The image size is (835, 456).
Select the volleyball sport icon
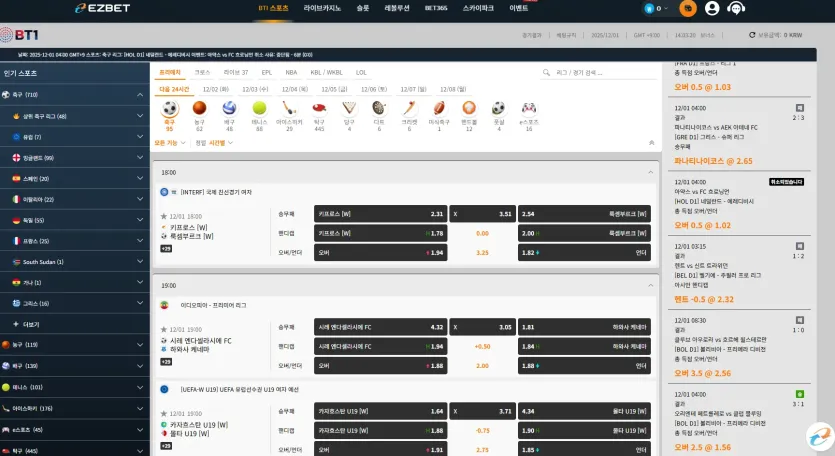tap(230, 108)
